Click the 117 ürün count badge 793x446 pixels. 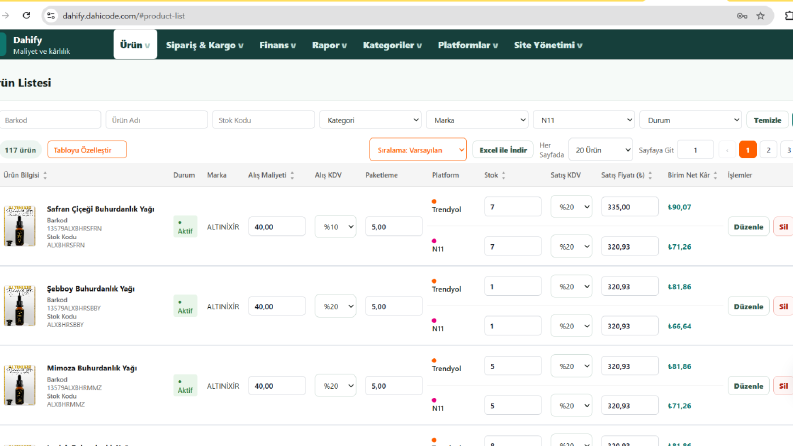pos(20,150)
